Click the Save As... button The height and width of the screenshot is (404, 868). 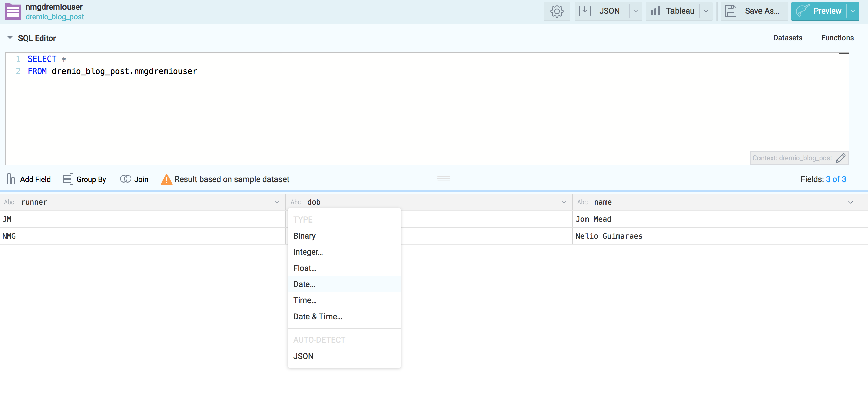coord(754,11)
